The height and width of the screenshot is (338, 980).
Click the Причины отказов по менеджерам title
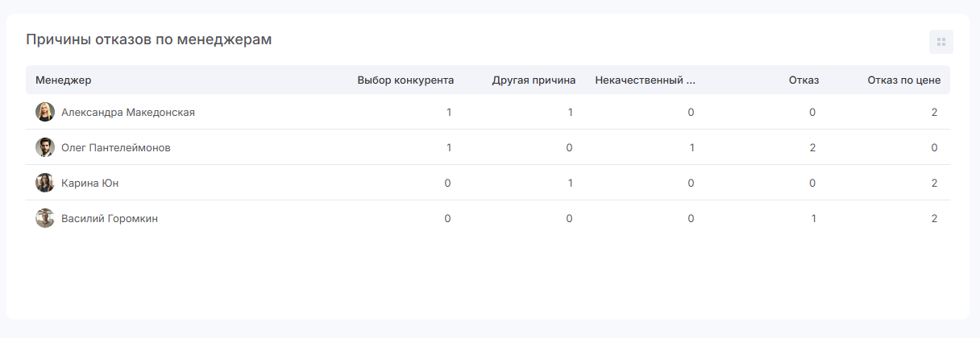point(149,39)
